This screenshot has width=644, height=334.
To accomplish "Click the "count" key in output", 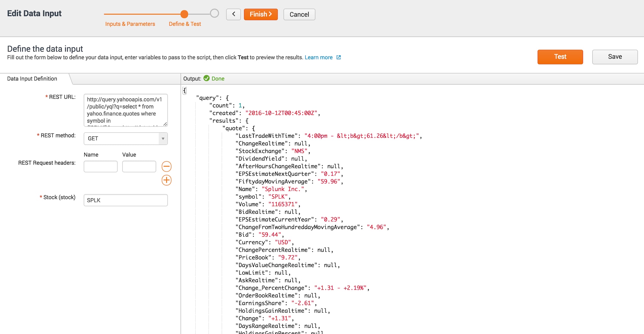I will (221, 105).
